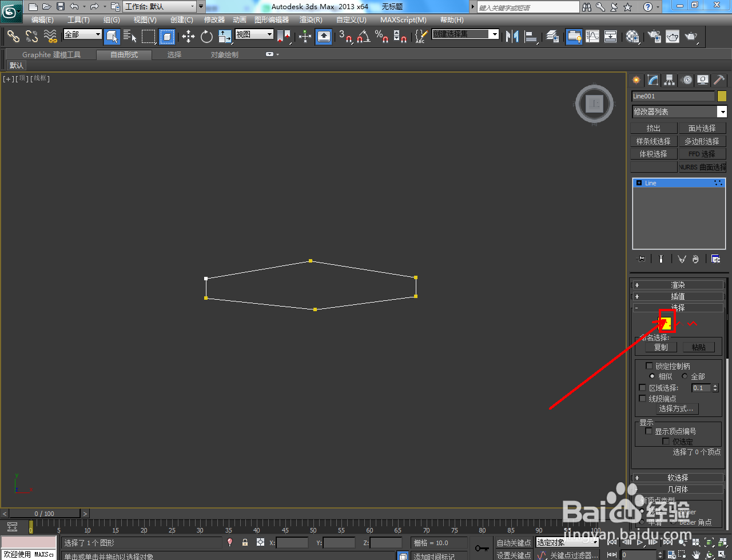The width and height of the screenshot is (732, 560).
Task: Click the Pin Stack icon
Action: coord(641,259)
